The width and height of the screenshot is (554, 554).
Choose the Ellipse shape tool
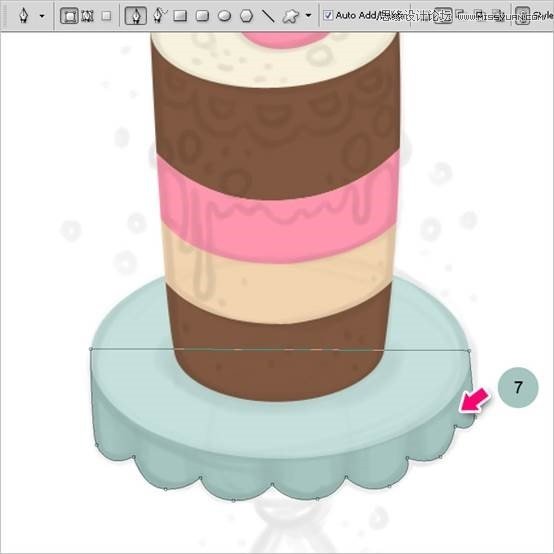224,16
